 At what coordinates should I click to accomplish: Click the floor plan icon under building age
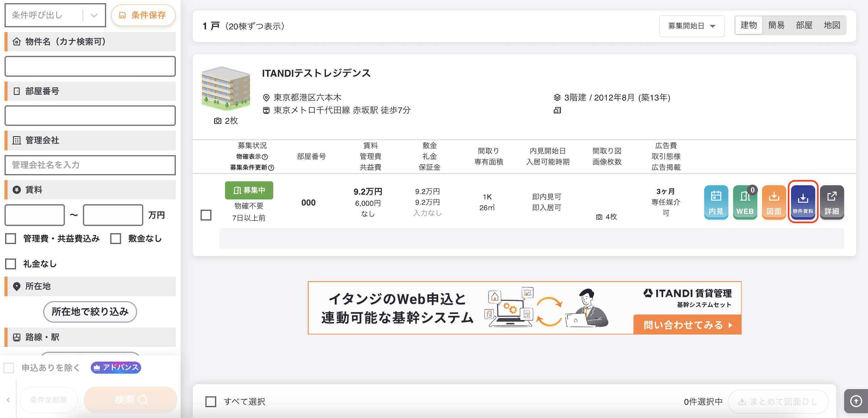click(557, 110)
